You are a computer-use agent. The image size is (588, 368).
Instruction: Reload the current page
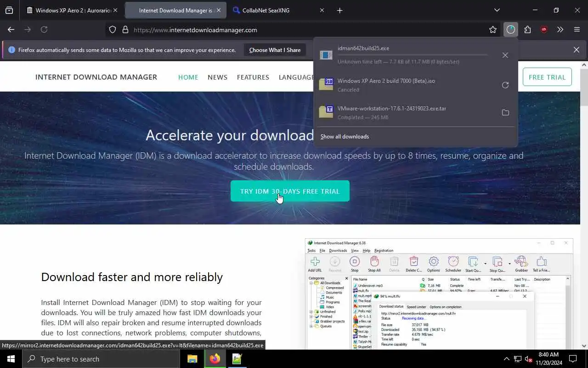[44, 29]
